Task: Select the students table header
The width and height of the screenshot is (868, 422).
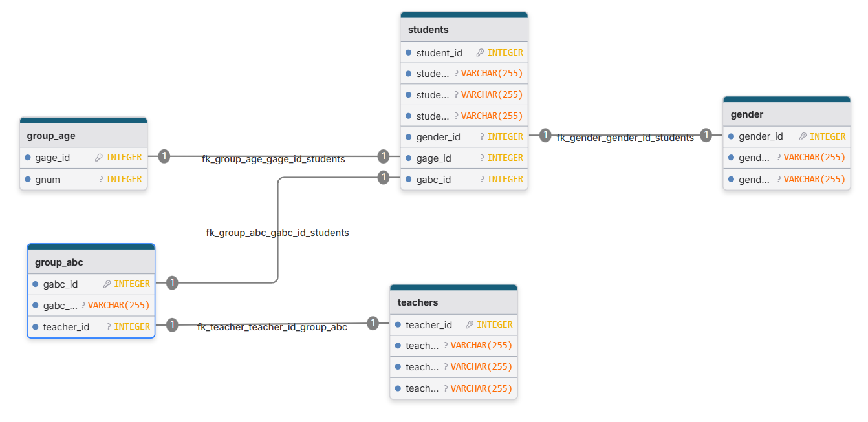Action: [464, 29]
